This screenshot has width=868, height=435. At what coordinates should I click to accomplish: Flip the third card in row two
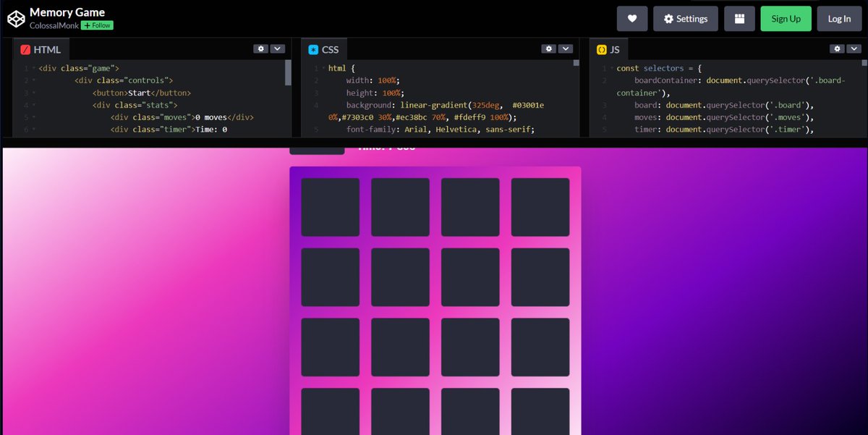pos(470,277)
